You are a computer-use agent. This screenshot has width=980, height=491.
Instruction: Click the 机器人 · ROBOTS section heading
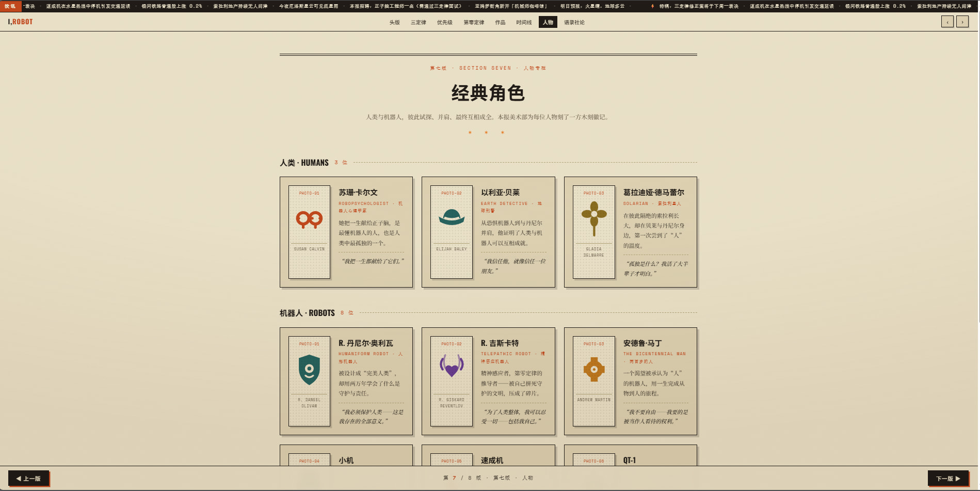pyautogui.click(x=308, y=313)
